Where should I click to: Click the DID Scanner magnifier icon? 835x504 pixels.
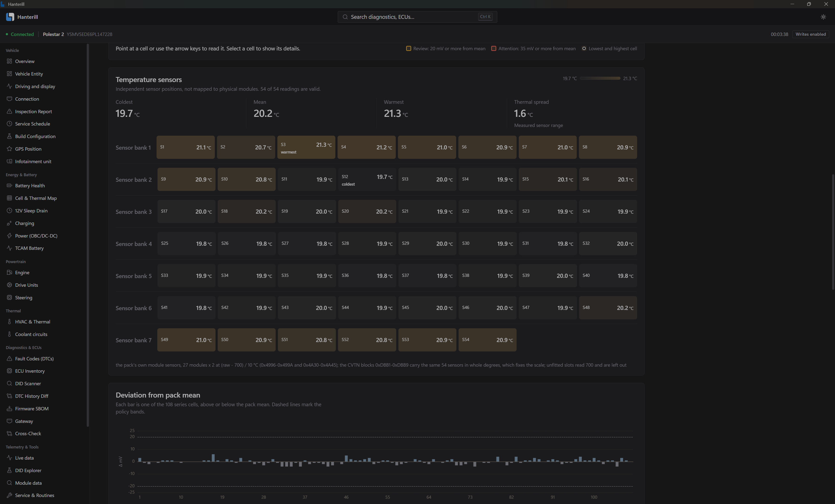pyautogui.click(x=9, y=384)
